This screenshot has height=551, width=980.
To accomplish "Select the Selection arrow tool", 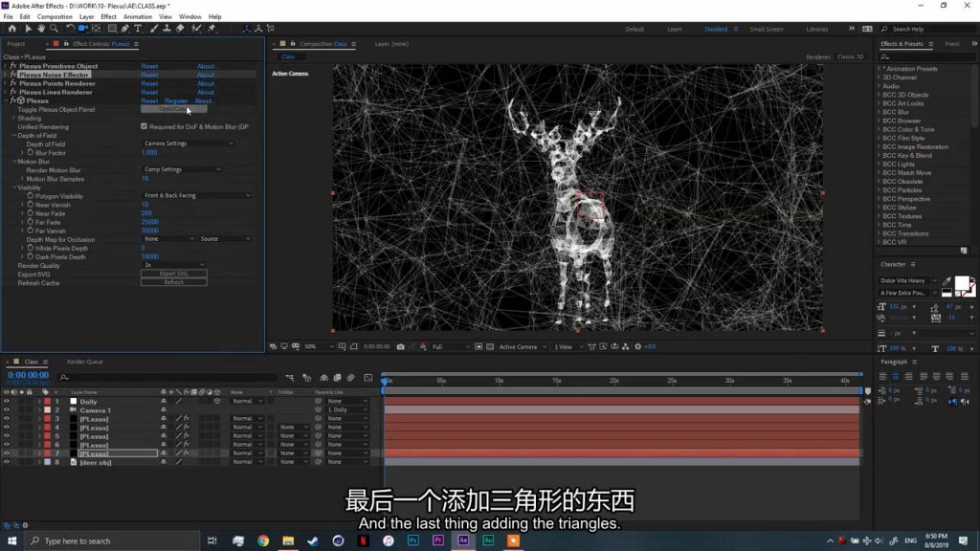I will (28, 28).
